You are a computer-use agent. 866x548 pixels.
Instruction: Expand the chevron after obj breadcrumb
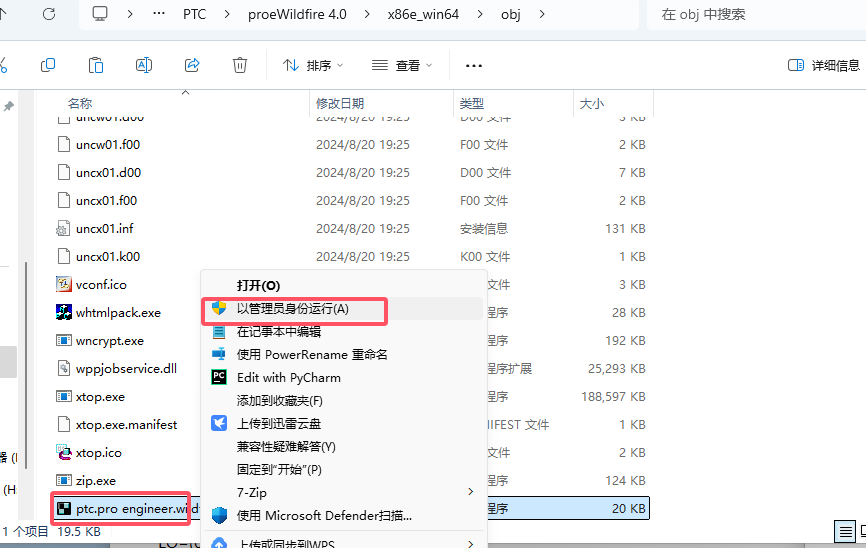tap(542, 14)
